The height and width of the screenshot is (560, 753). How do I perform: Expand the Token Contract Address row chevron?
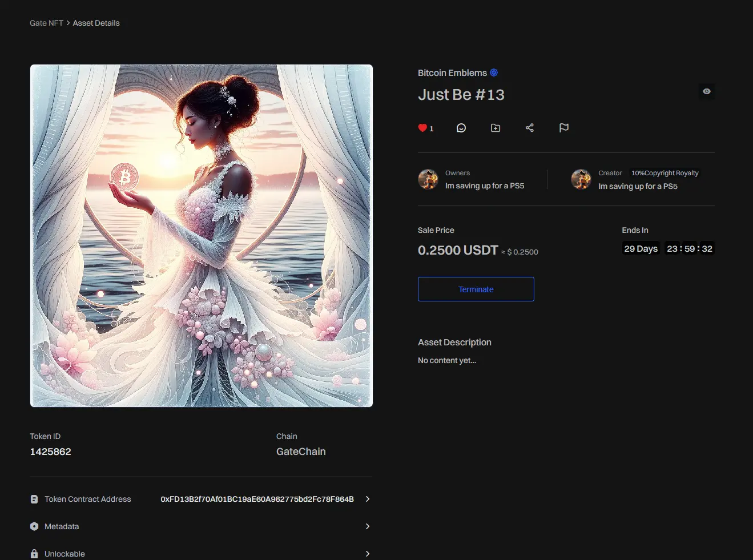click(368, 499)
